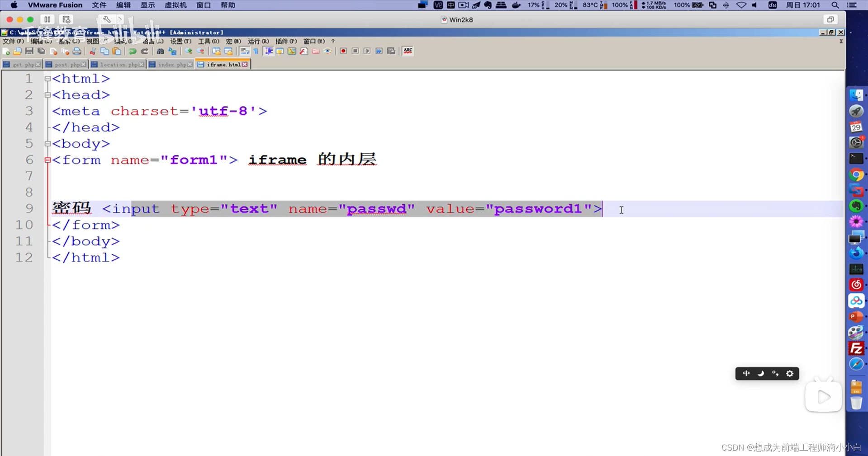
Task: Close the iframe.html tab
Action: tap(245, 65)
